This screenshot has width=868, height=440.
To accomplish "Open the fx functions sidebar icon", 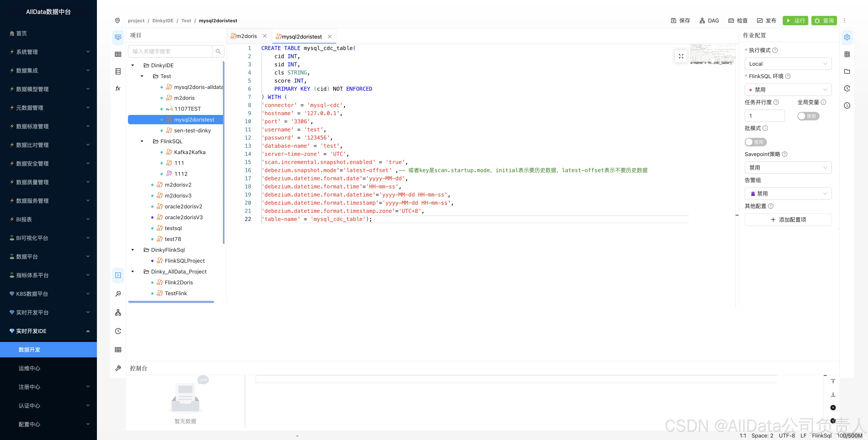I will pyautogui.click(x=118, y=89).
